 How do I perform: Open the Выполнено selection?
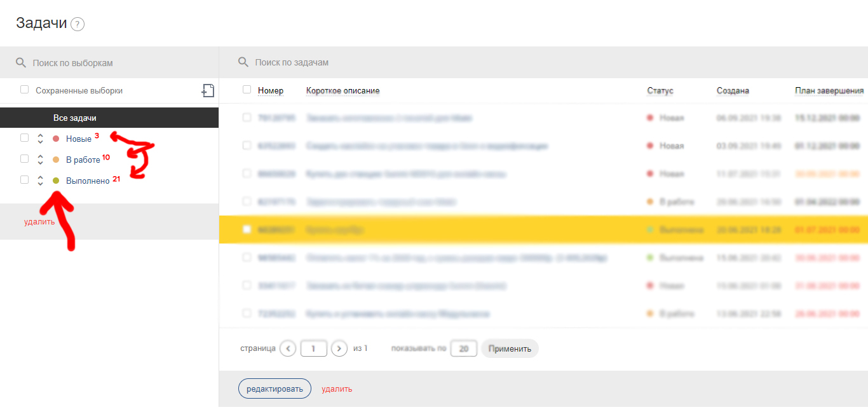(88, 181)
